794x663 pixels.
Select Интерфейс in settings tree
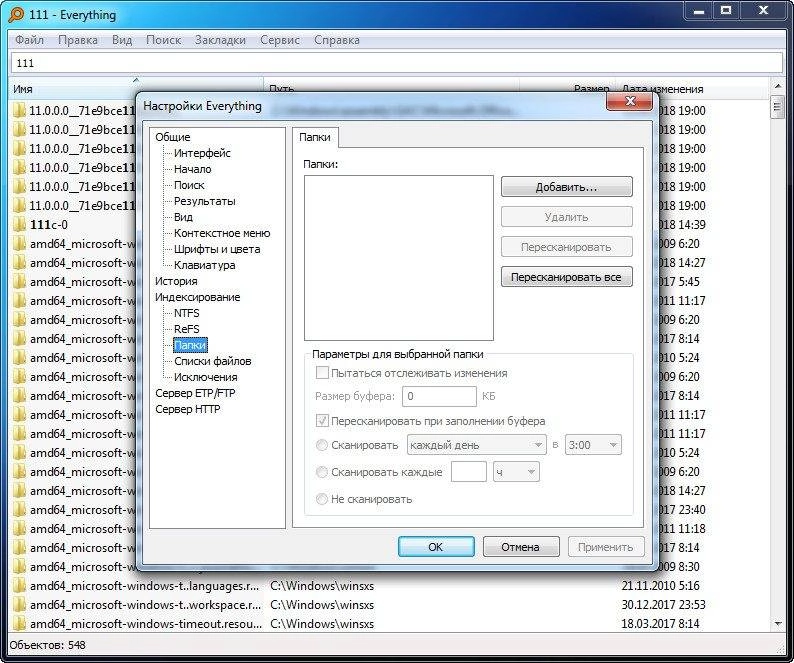[x=202, y=153]
